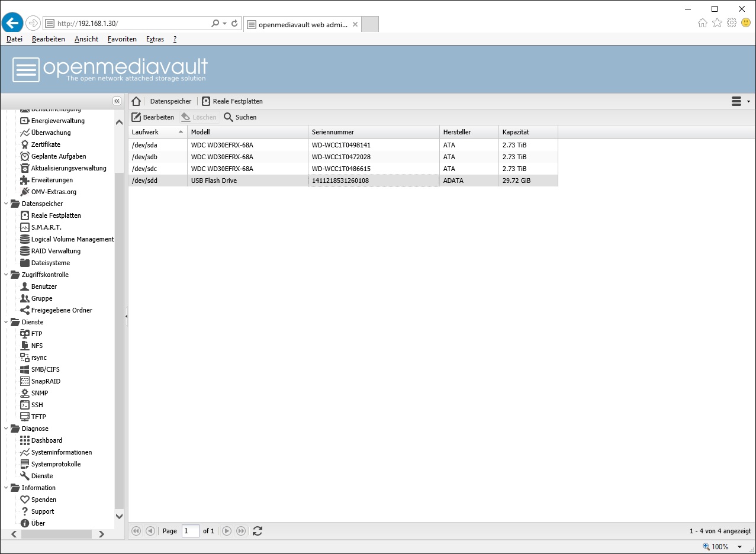Open the Favoriten menu
The height and width of the screenshot is (554, 756).
pos(122,39)
